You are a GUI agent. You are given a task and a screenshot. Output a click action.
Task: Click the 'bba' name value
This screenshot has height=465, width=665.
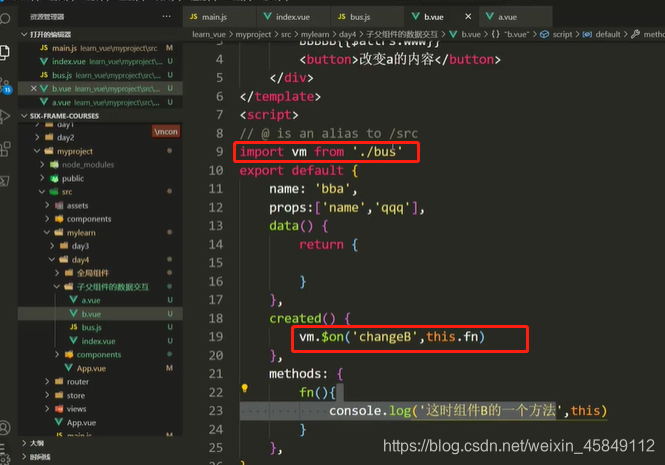(x=332, y=189)
